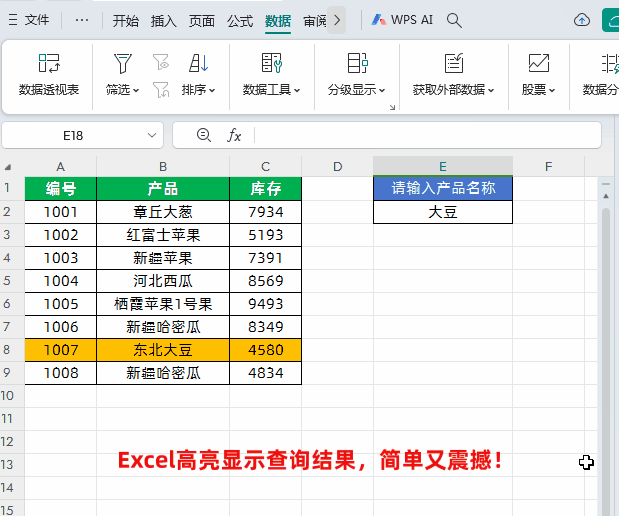Click the cloud upload icon
The width and height of the screenshot is (619, 516).
pos(581,20)
